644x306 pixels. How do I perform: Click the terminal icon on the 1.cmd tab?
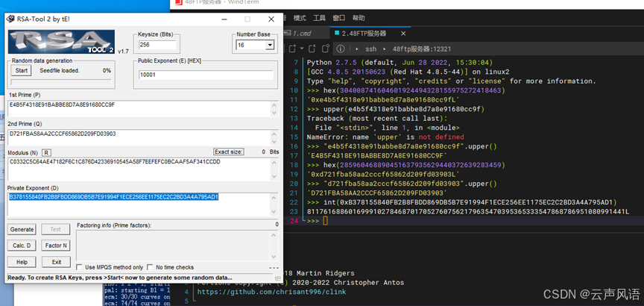point(288,34)
